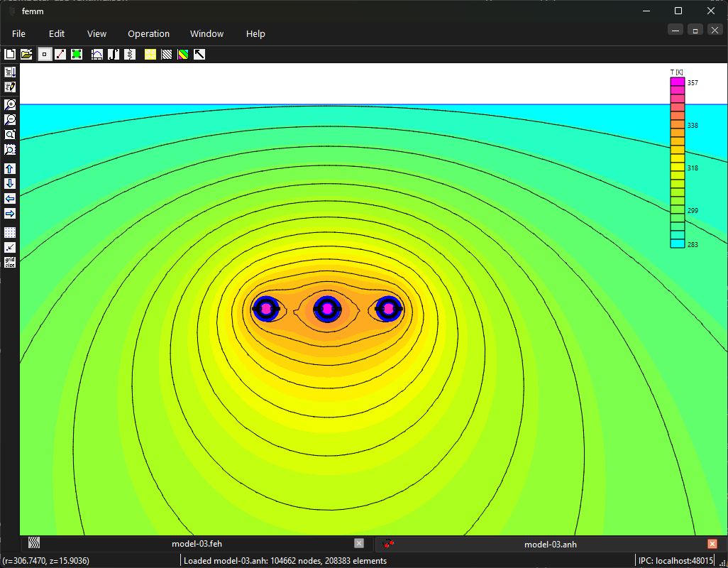Pan view left with the left arrow

(10, 198)
